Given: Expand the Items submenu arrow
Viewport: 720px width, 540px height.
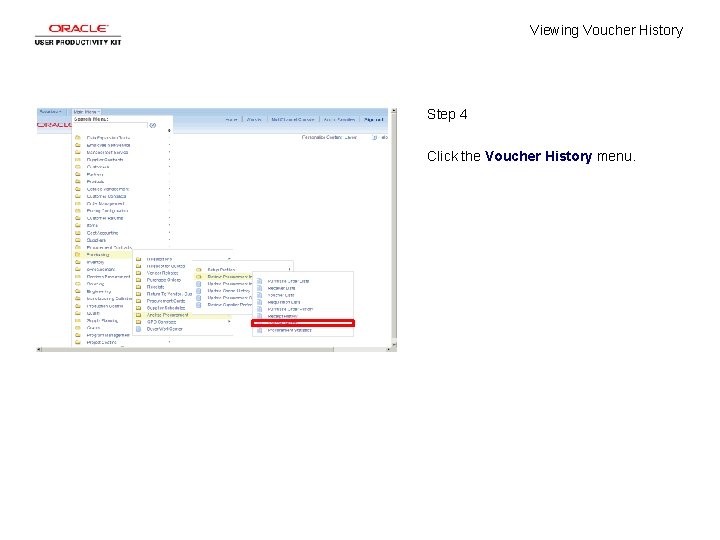Looking at the screenshot, I should pyautogui.click(x=169, y=225).
